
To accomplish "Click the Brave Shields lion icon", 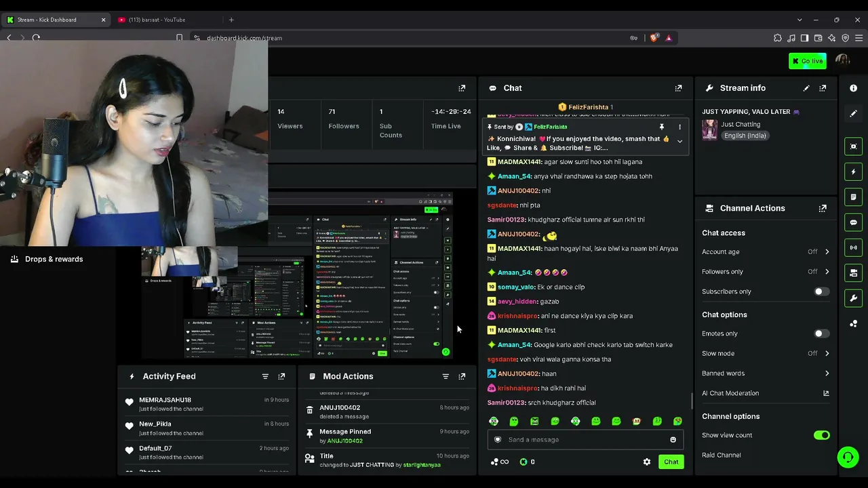I will point(654,38).
